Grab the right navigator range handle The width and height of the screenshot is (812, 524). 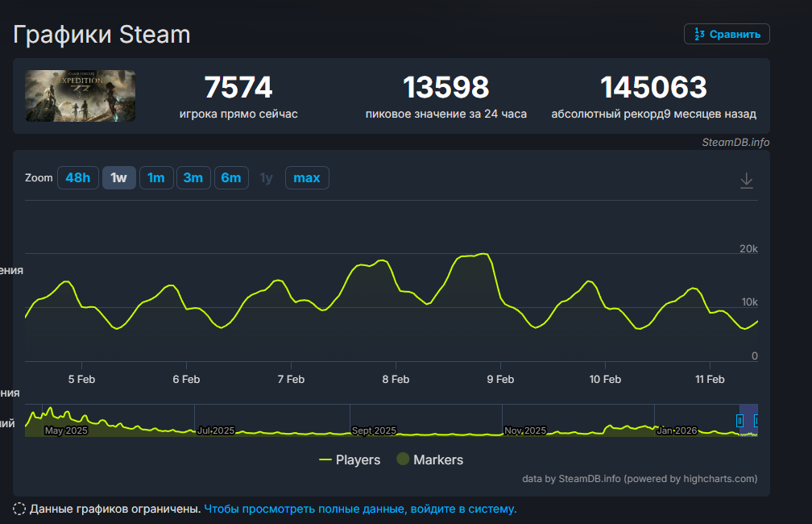[x=756, y=420]
